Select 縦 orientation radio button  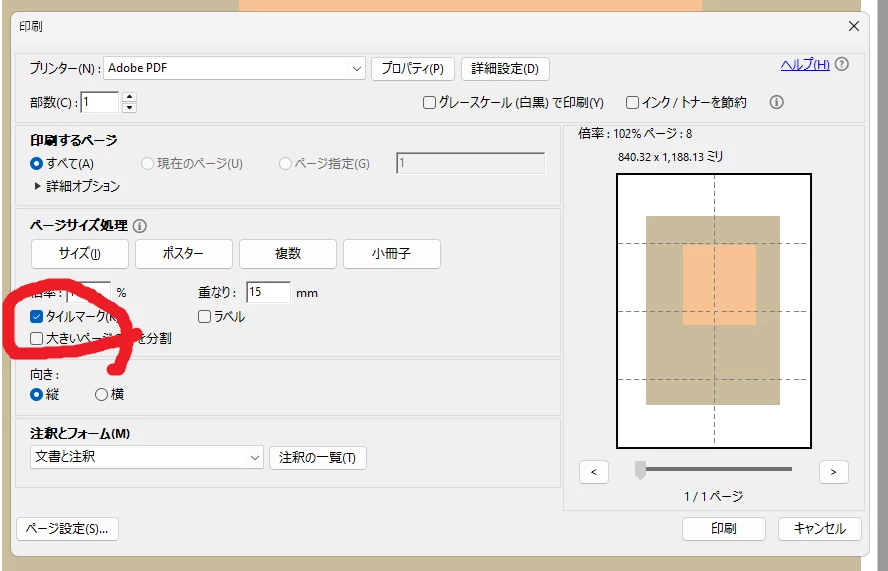click(36, 394)
